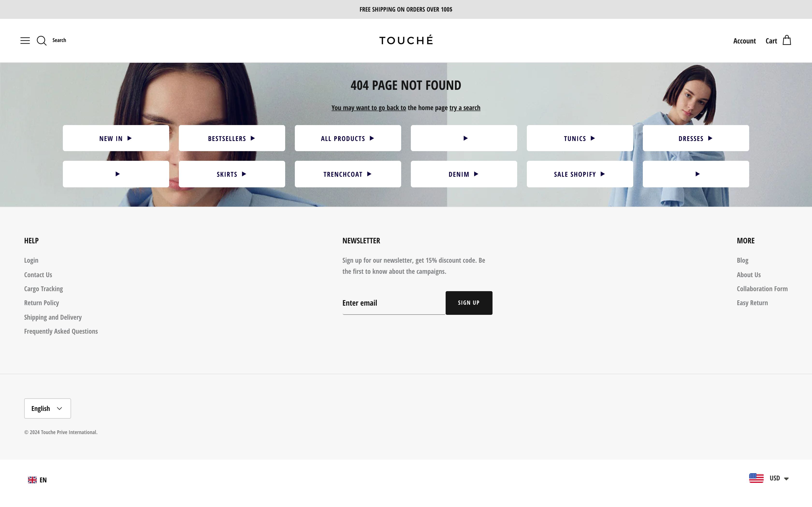Click the TOUCHÉ logo
This screenshot has width=812, height=507.
click(x=406, y=40)
